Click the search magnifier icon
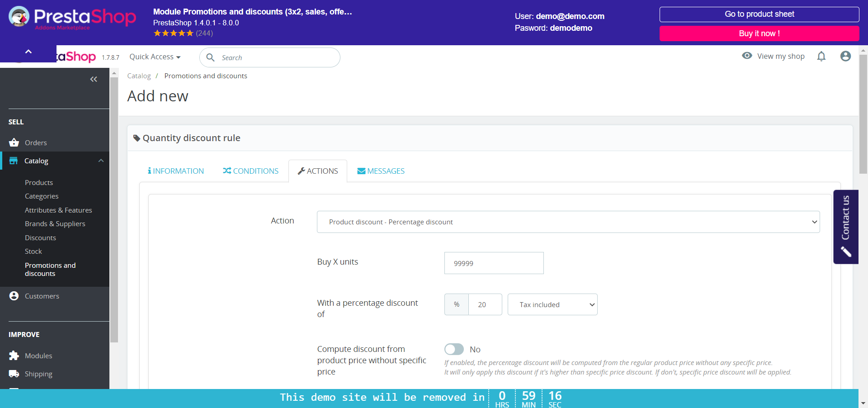 click(x=210, y=57)
